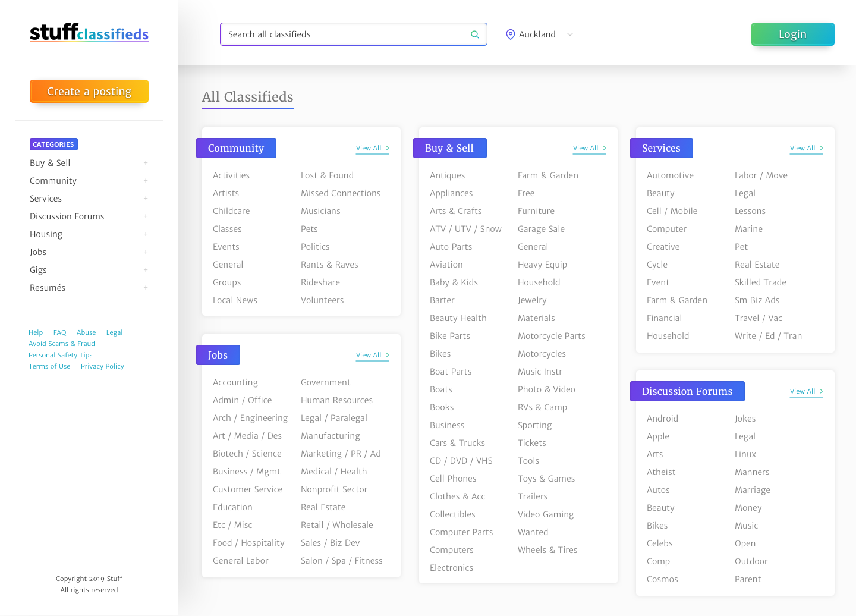
Task: Select Electronics in Buy & Sell
Action: [451, 568]
